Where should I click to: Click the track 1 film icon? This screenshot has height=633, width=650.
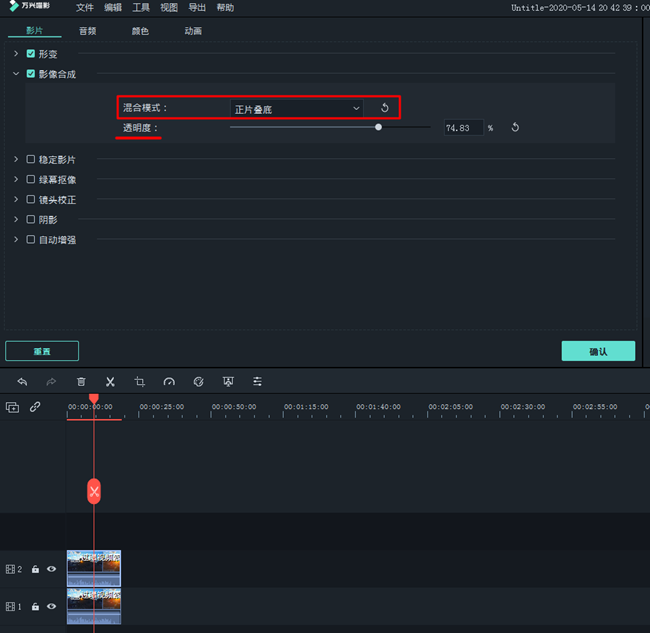[10, 606]
